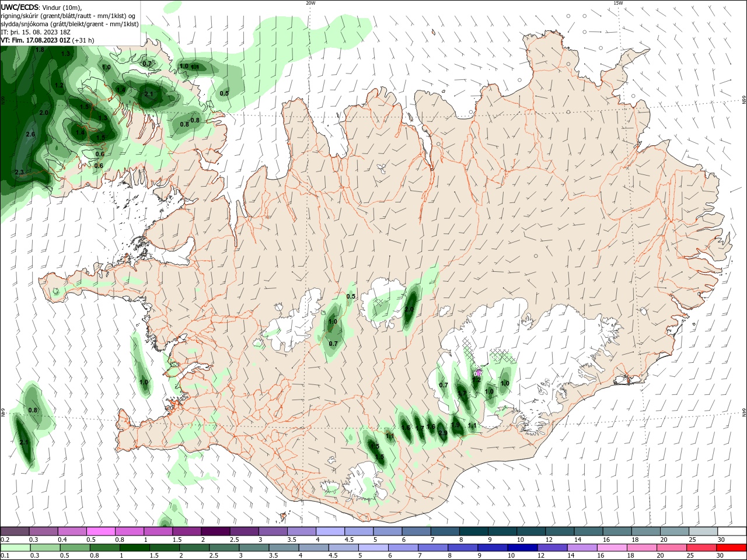The width and height of the screenshot is (747, 560).
Task: Click the '20W' longitude label
Action: [x=310, y=3]
